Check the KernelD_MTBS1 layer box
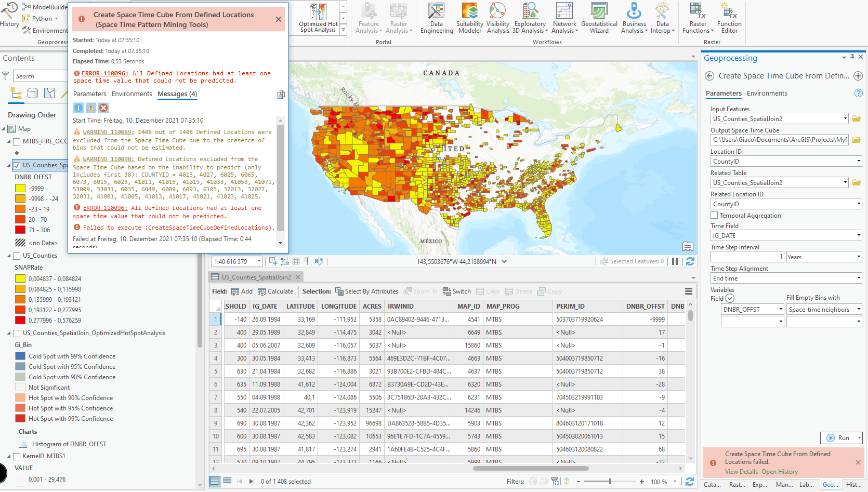The image size is (868, 492). coord(17,456)
